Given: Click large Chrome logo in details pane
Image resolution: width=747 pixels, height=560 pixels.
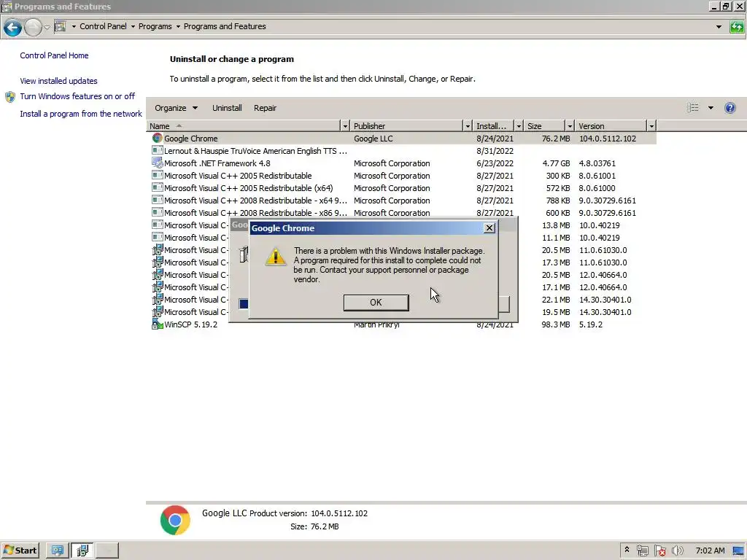Looking at the screenshot, I should click(175, 520).
